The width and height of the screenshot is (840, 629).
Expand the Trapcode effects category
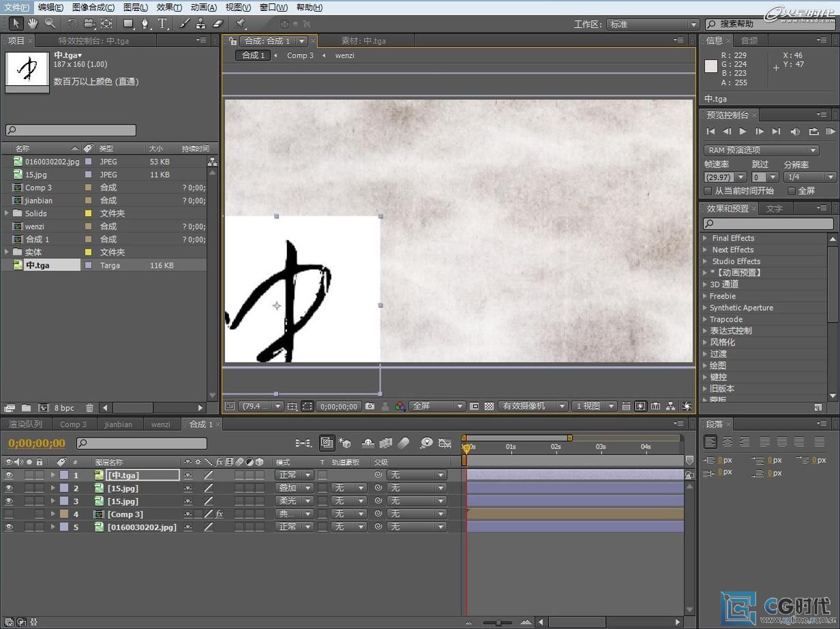pyautogui.click(x=704, y=319)
